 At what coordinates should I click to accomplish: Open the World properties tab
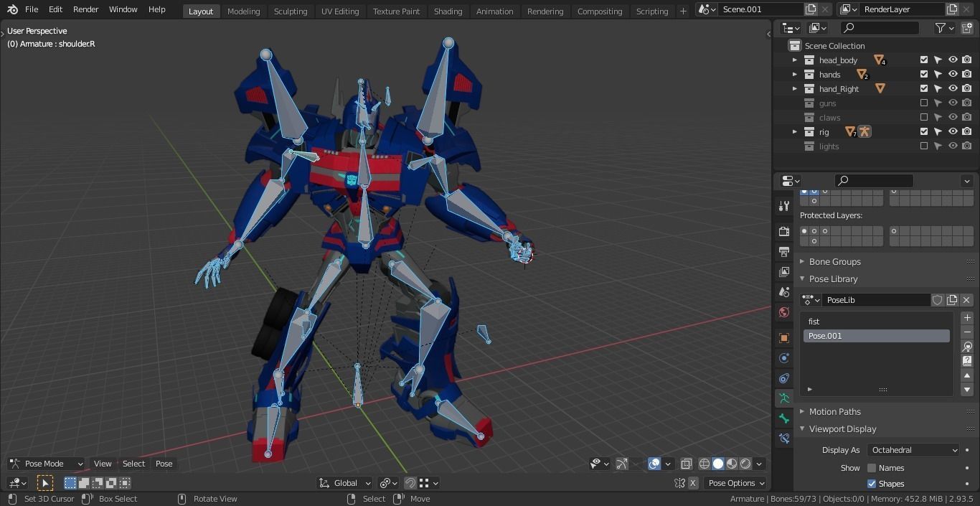click(x=783, y=312)
